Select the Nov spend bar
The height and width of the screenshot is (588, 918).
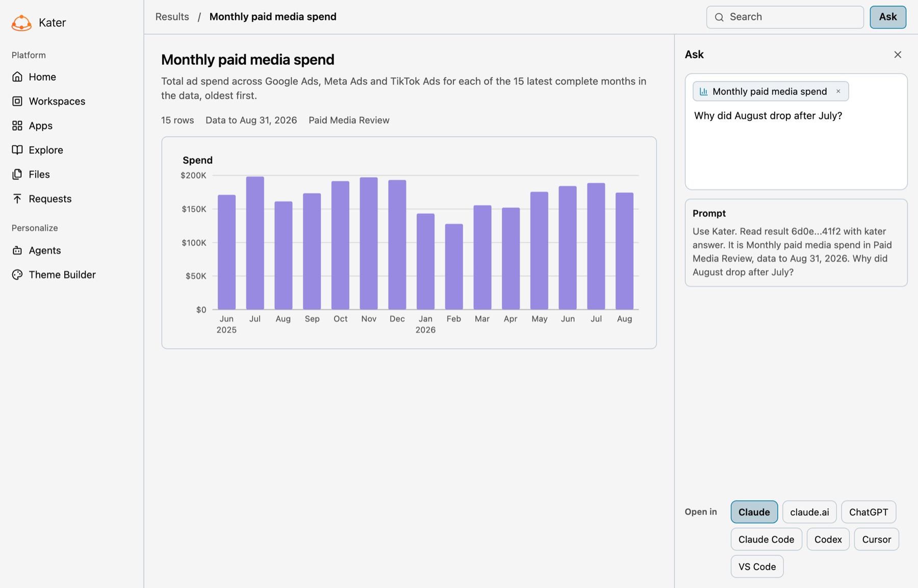[369, 243]
